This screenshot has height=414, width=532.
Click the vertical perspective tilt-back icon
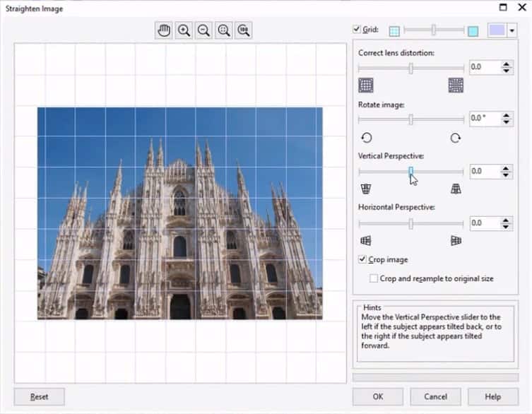click(366, 189)
